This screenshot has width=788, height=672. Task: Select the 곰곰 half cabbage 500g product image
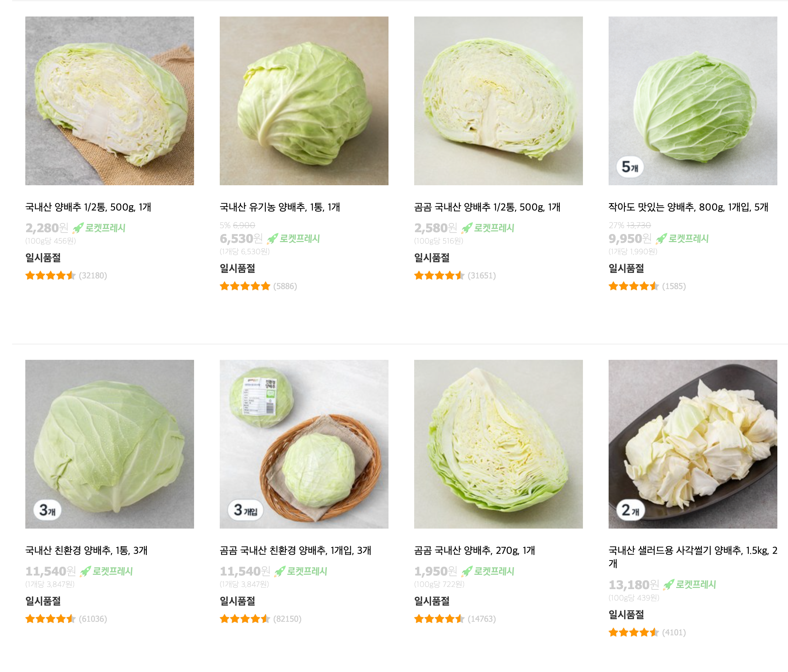[x=498, y=101]
